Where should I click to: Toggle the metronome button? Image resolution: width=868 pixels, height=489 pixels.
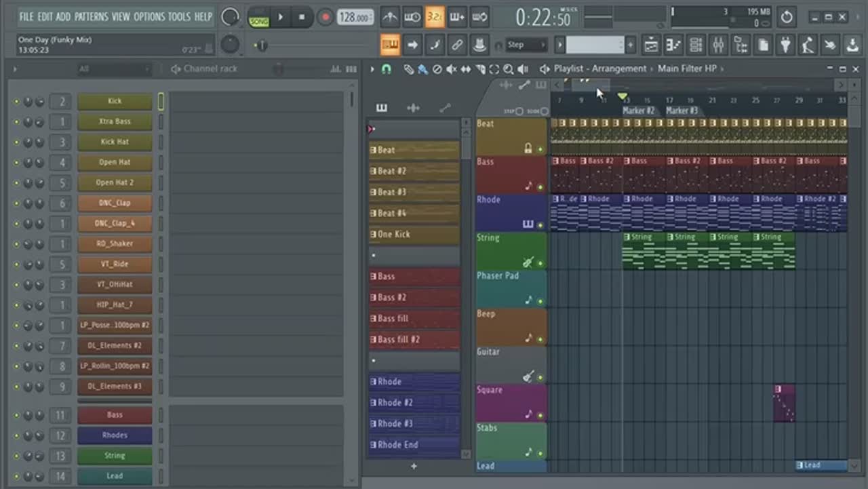[x=390, y=17]
